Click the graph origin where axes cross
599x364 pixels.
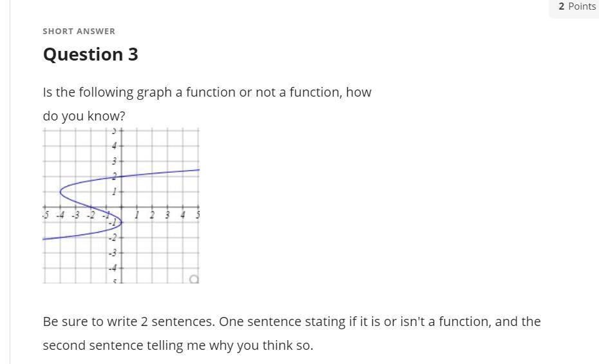(x=122, y=207)
